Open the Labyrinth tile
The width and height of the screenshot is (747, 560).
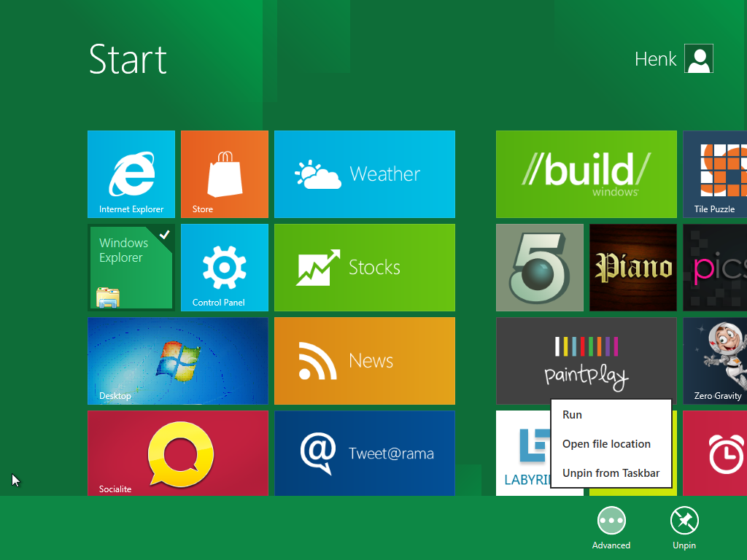[523, 453]
